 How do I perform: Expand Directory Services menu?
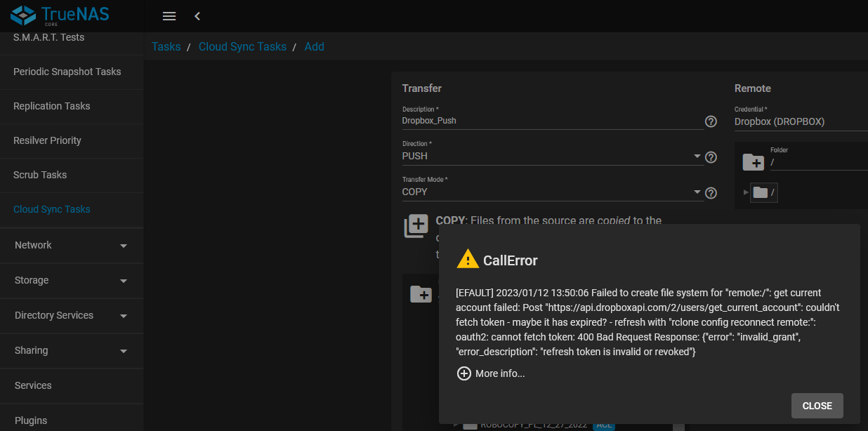72,315
